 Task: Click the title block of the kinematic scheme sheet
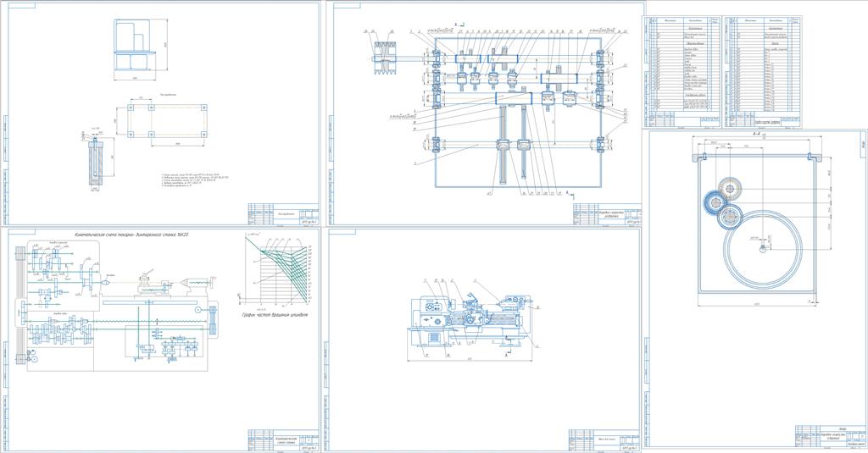click(x=283, y=440)
